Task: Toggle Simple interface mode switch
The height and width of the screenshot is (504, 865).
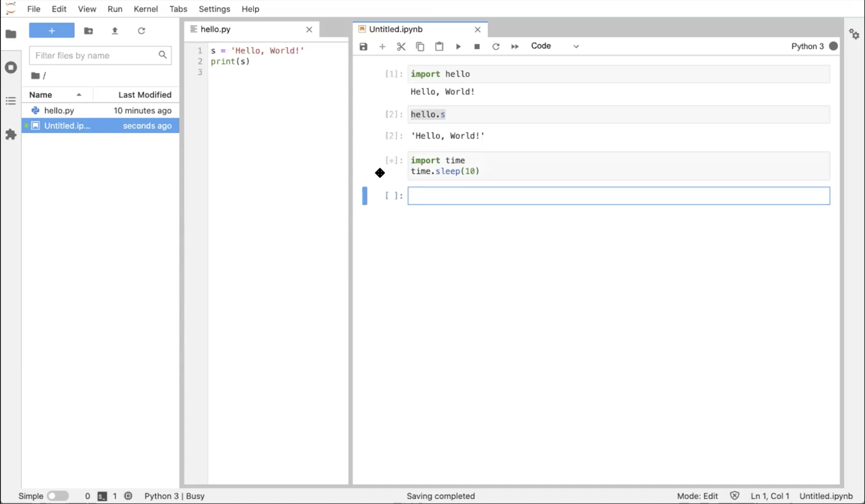Action: (x=57, y=496)
